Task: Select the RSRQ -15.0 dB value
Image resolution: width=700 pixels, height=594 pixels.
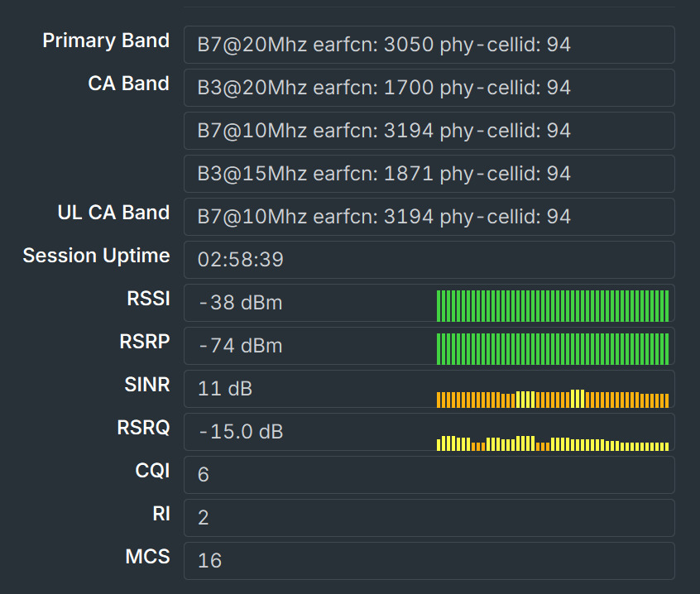Action: [241, 432]
